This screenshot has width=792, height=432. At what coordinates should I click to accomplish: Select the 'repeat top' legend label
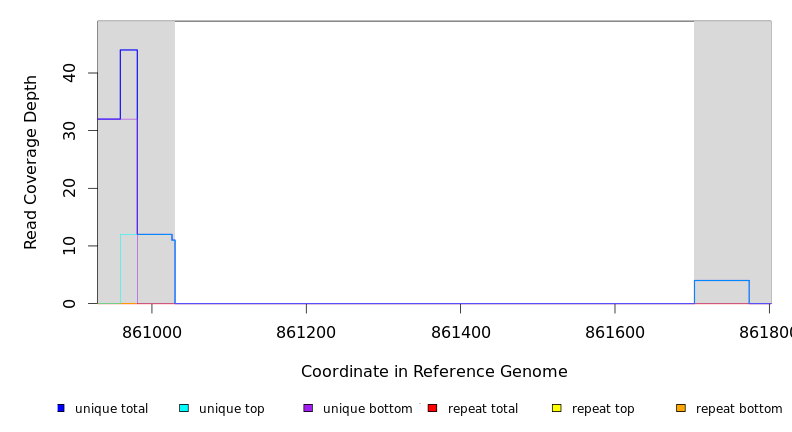[603, 409]
